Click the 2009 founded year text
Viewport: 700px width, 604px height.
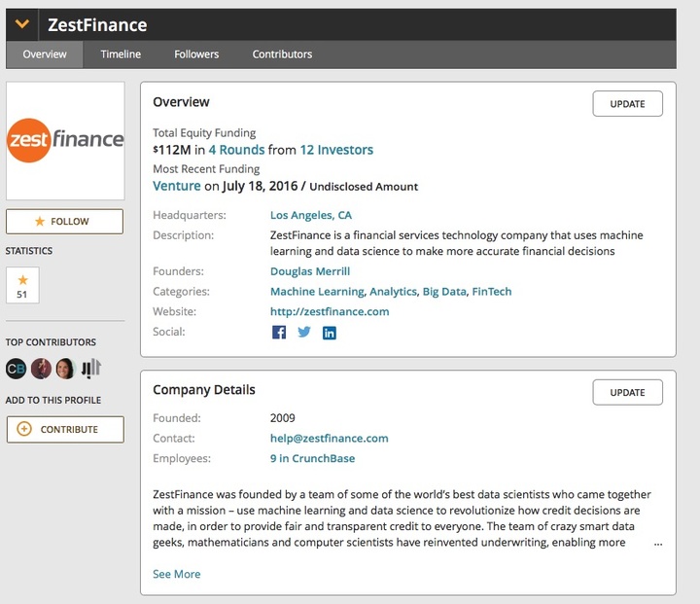283,418
